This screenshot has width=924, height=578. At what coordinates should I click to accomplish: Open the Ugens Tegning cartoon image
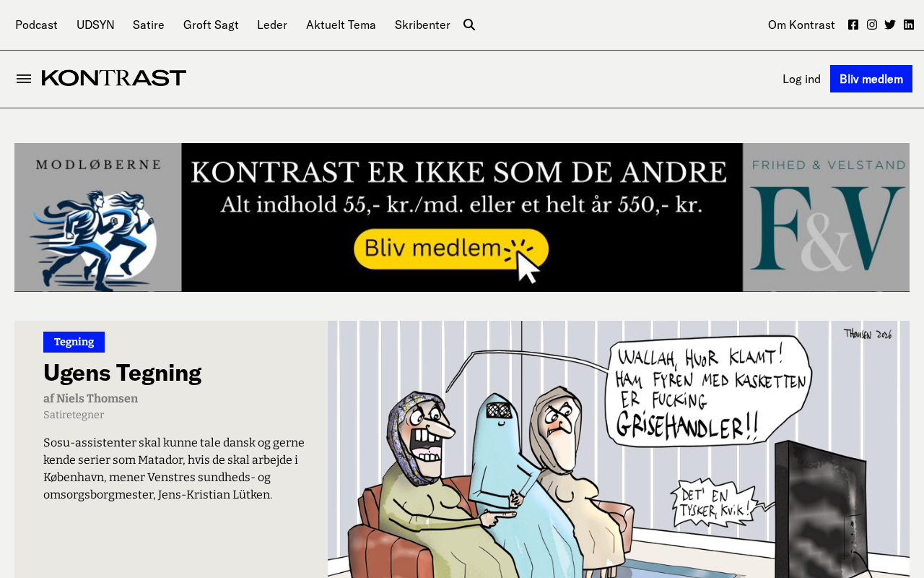click(x=619, y=449)
